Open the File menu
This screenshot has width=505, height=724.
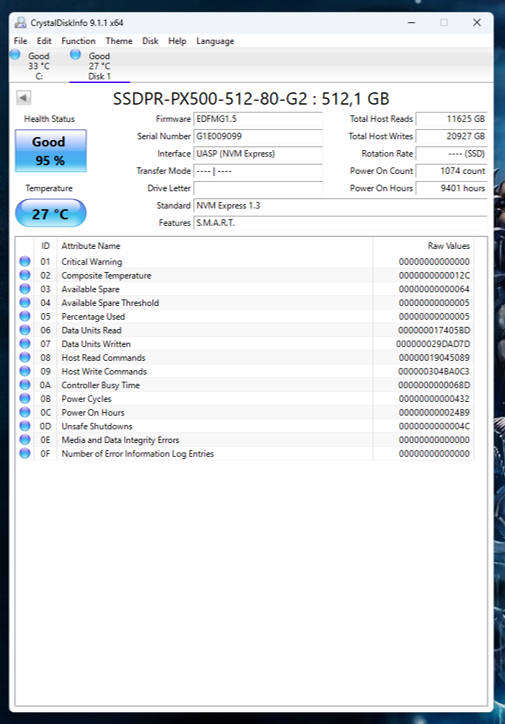(x=20, y=41)
